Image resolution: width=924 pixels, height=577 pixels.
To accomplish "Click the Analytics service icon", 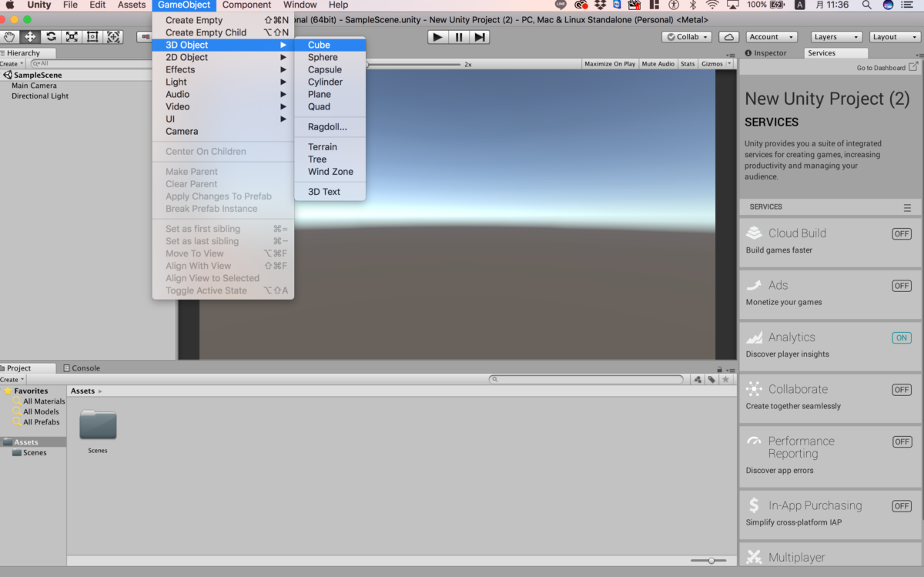I will 754,337.
